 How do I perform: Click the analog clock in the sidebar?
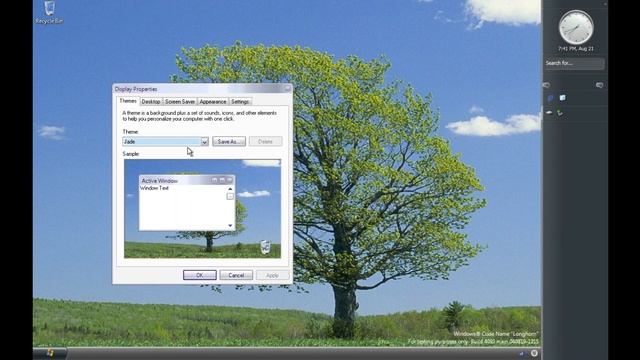[x=576, y=27]
